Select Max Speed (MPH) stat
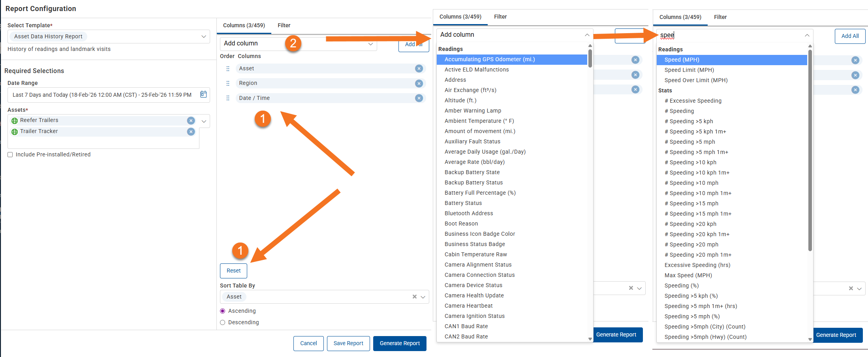Screen dimensions: 868x357 pos(732,275)
